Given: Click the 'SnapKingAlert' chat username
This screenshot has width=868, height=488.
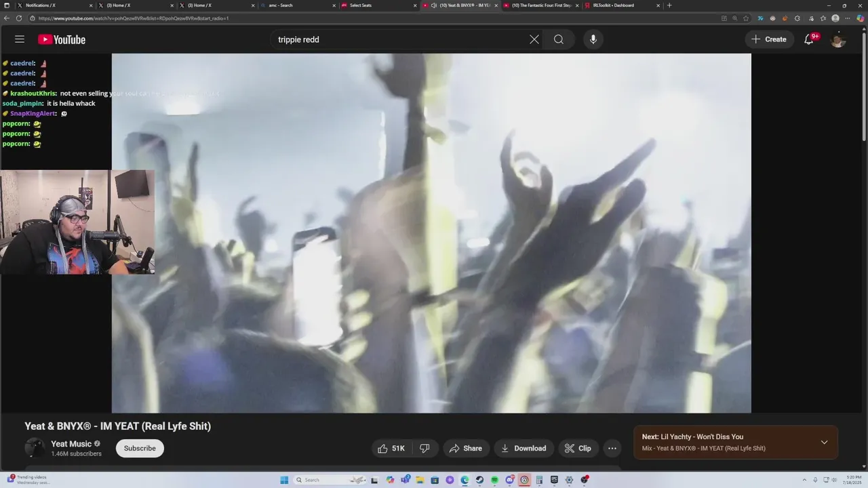Looking at the screenshot, I should pos(33,114).
